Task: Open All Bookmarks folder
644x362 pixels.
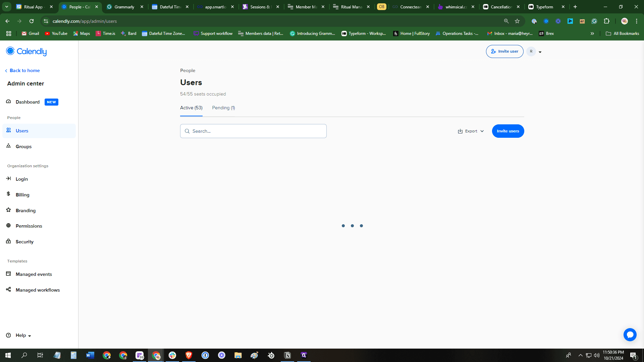Action: [x=622, y=34]
